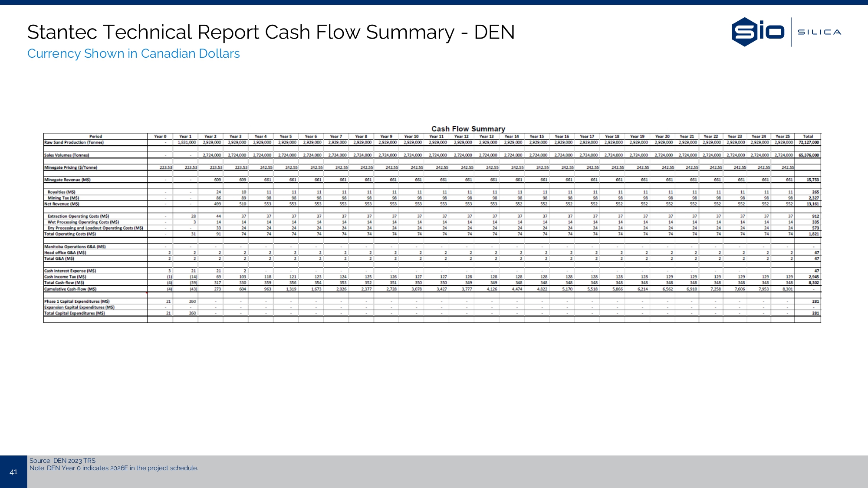Click the 'Cash Flow Summary' table heading
The image size is (868, 488).
coord(468,129)
